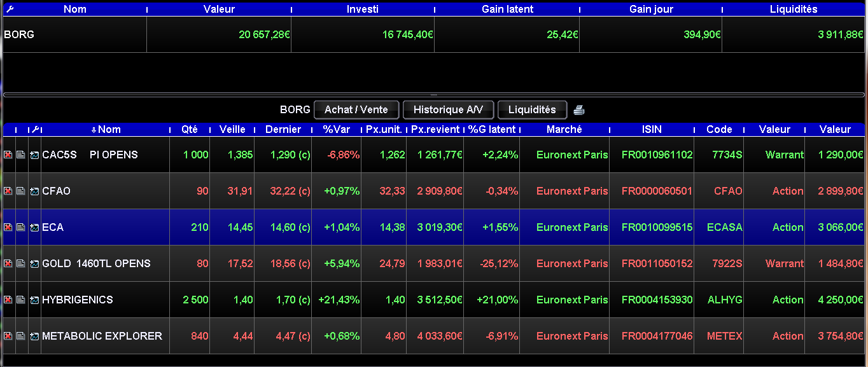
Task: Click the code METEX
Action: 725,336
